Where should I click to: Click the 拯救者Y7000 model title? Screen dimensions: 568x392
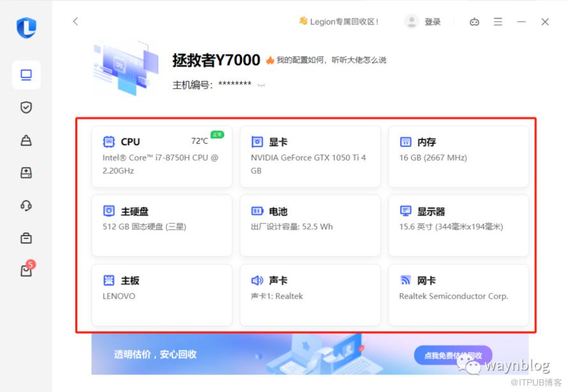point(216,60)
